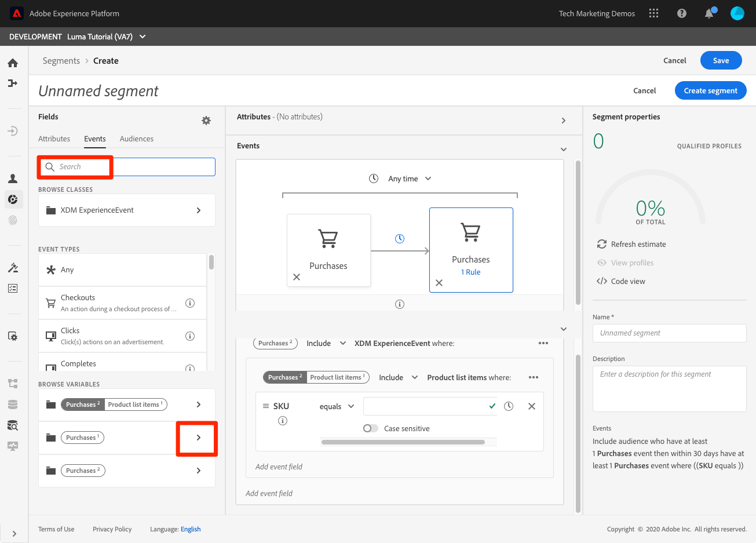756x543 pixels.
Task: Switch to Audiences tab
Action: (x=137, y=139)
